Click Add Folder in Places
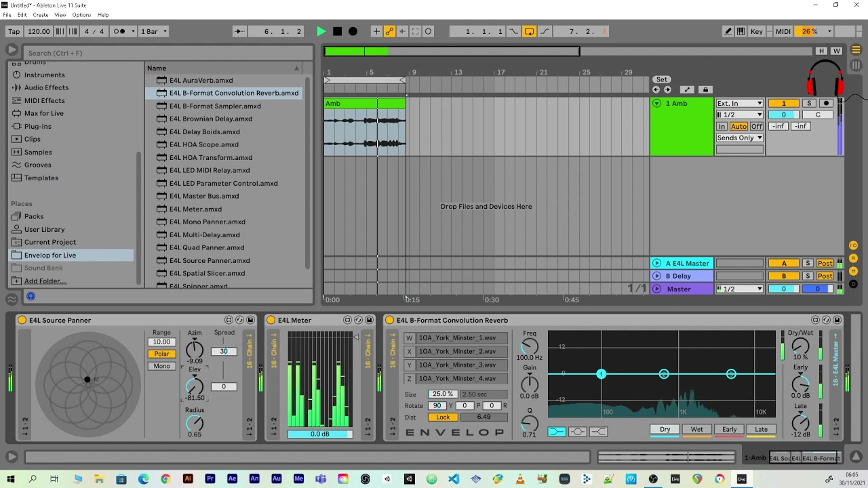868x488 pixels. point(45,281)
